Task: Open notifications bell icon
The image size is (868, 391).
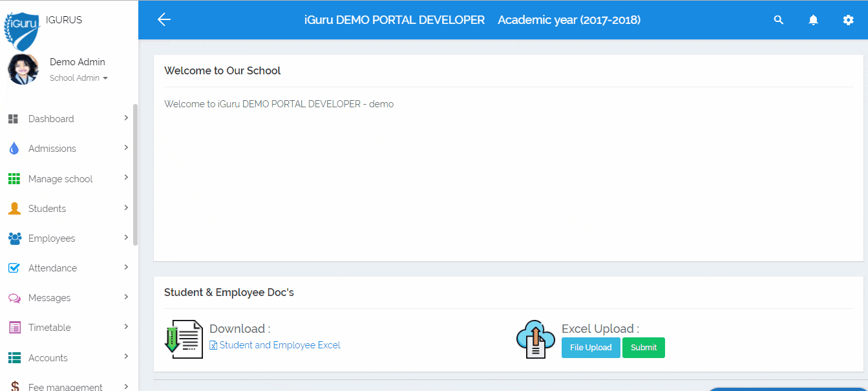Action: 814,20
